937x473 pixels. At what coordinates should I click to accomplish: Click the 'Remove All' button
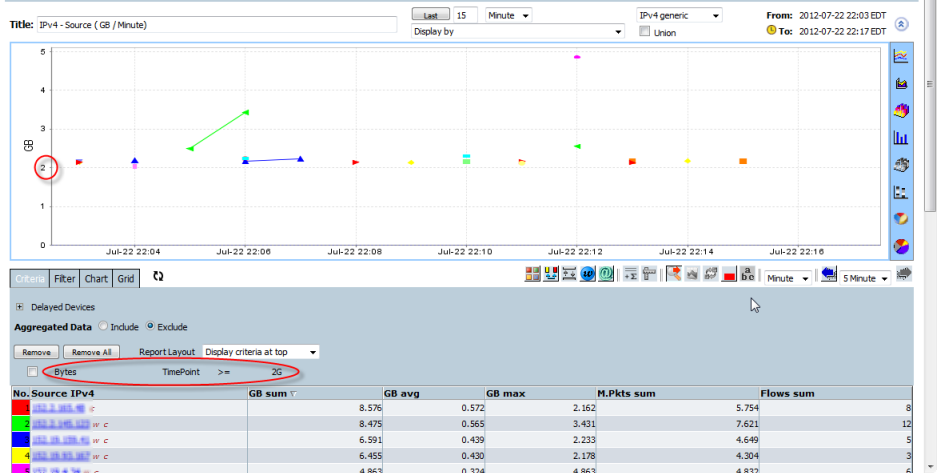pos(91,352)
